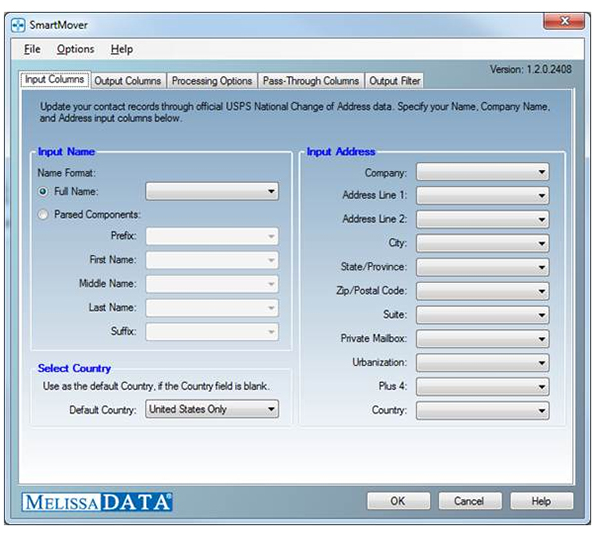The width and height of the screenshot is (600, 538).
Task: Open the File menu
Action: coord(32,49)
